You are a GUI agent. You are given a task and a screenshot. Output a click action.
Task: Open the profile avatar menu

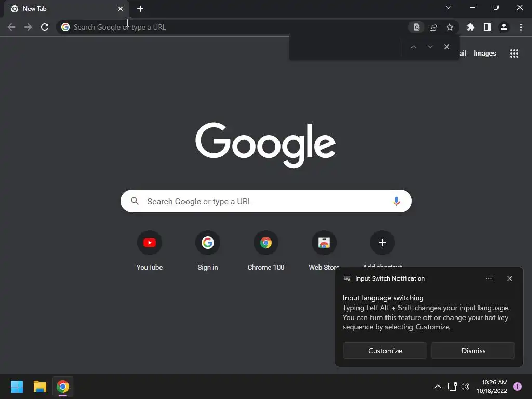[x=504, y=27]
